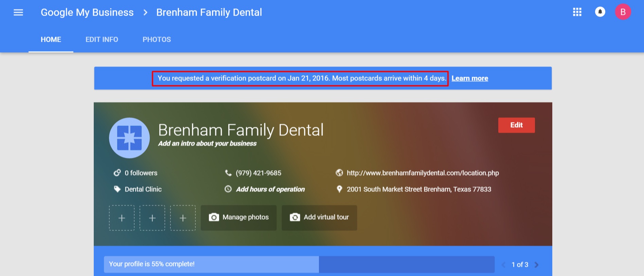Viewport: 644px width, 276px height.
Task: Click the breadcrumb chevron after Google My Business
Action: [145, 13]
